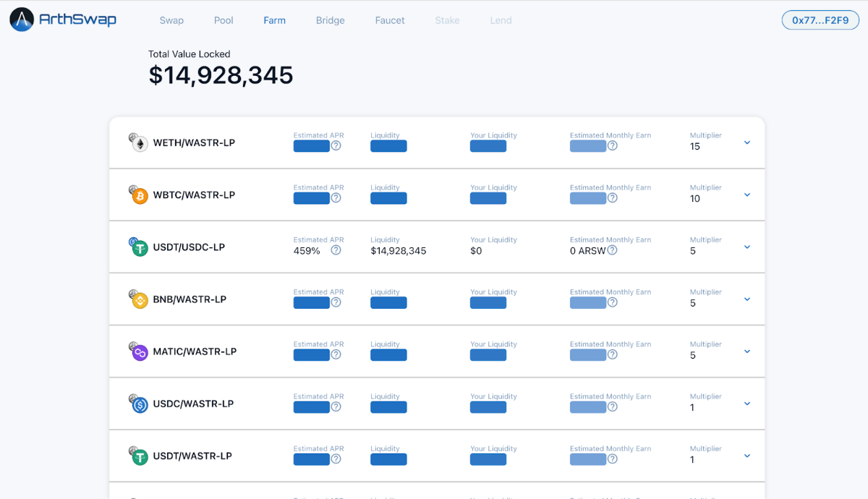Expand the MATIC/WASTR-LP row chevron
Viewport: 868px width, 499px height.
(x=747, y=351)
